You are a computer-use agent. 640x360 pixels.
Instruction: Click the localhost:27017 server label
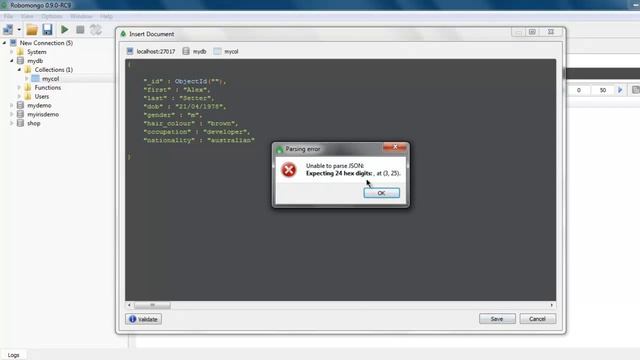tap(156, 51)
